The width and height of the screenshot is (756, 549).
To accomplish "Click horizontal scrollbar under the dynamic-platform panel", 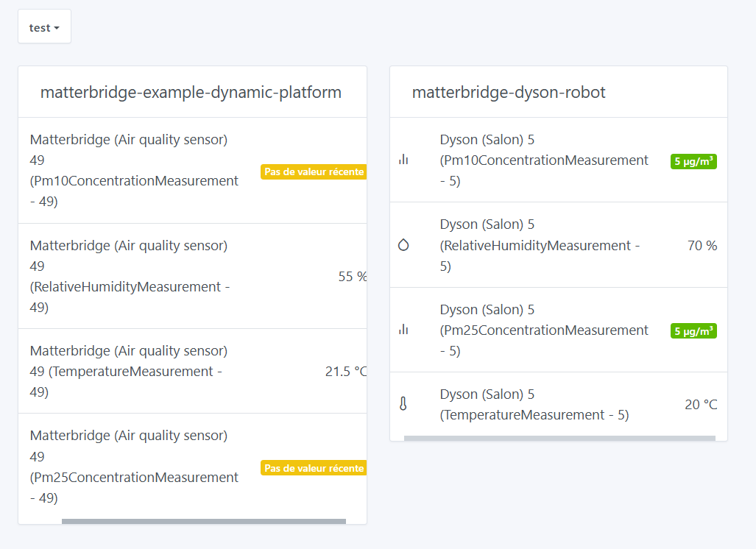I will pos(203,522).
